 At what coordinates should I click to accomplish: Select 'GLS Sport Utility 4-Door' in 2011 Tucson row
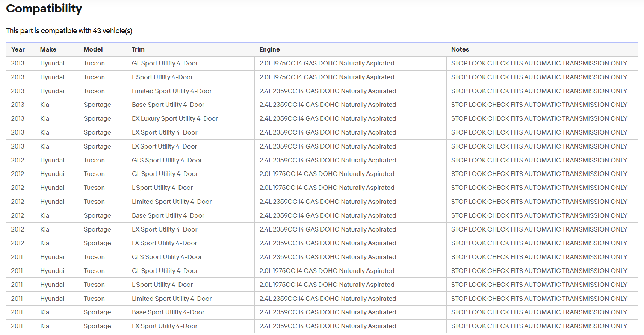click(167, 257)
